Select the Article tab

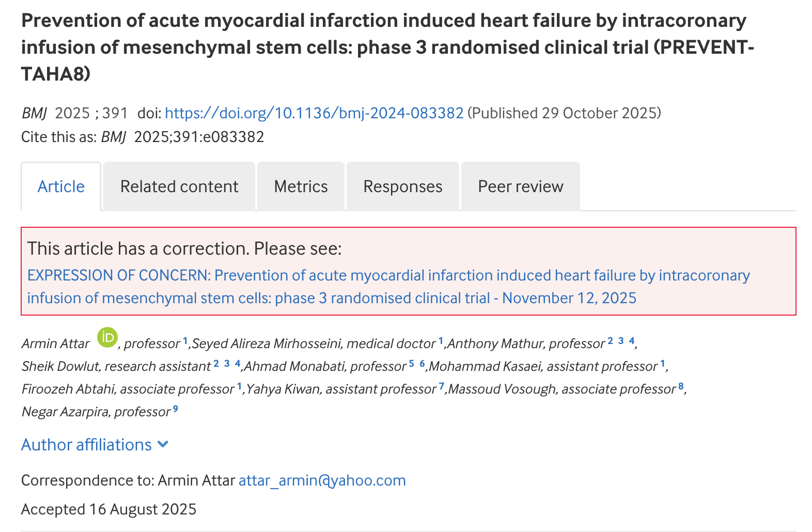[x=61, y=186]
